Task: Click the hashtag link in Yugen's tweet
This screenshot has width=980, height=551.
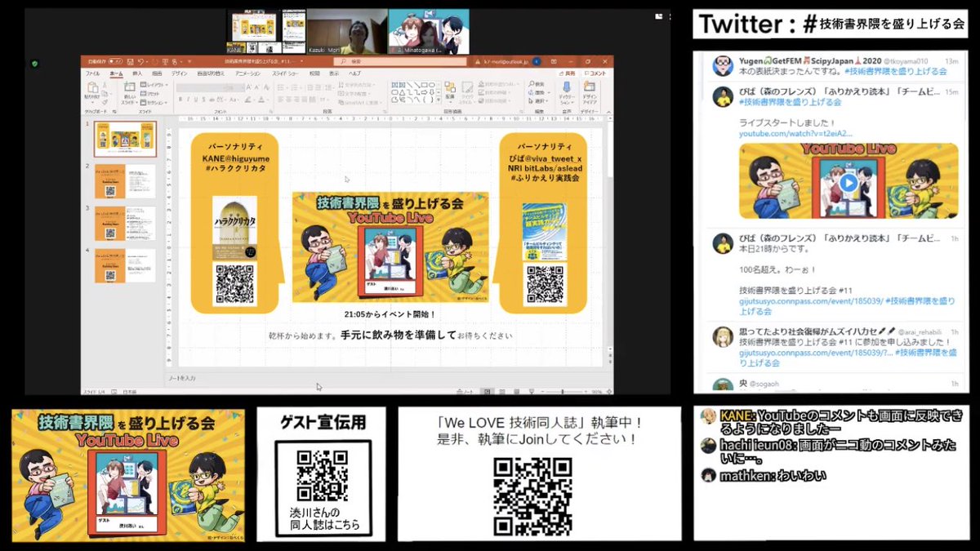Action: 895,72
